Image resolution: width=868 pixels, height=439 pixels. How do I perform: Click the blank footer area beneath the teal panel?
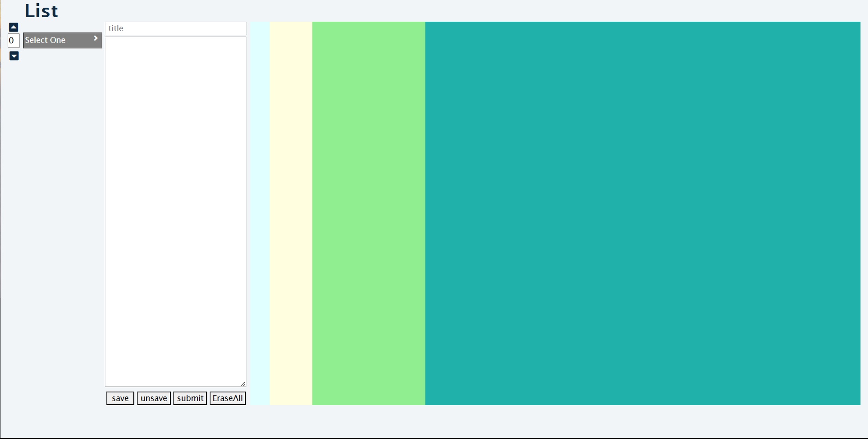pyautogui.click(x=643, y=420)
